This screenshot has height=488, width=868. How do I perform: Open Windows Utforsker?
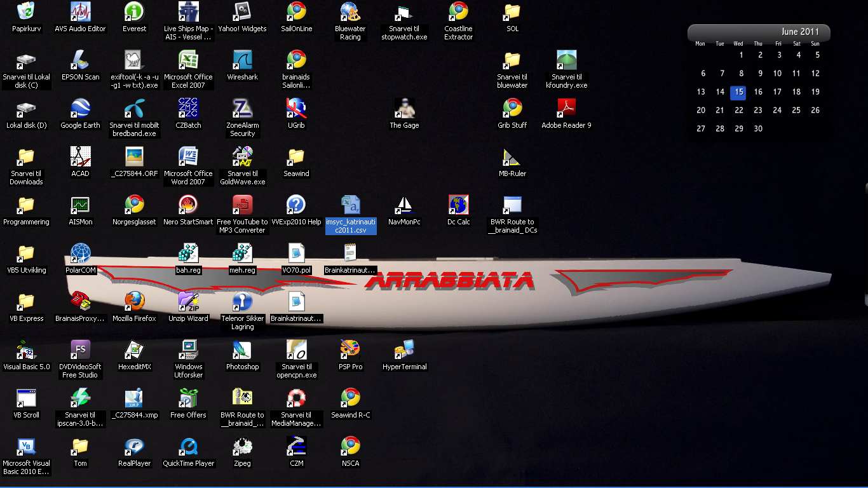(188, 349)
